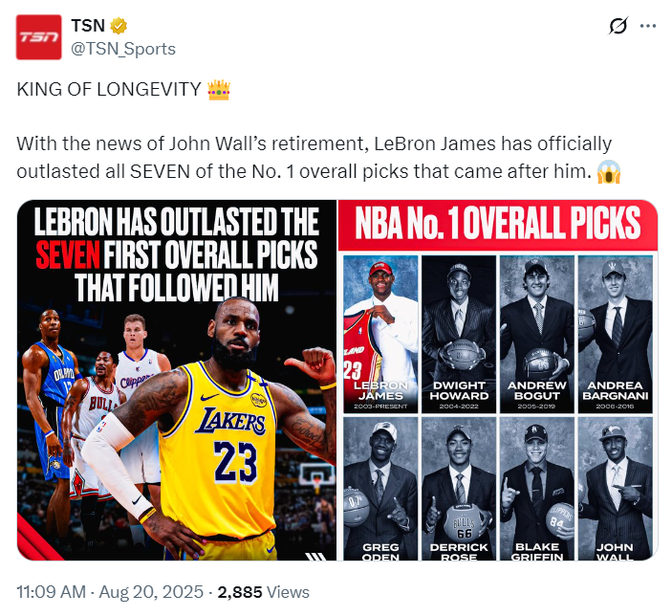Select the Dwight Howard draft card
The width and height of the screenshot is (672, 616).
pos(458,332)
